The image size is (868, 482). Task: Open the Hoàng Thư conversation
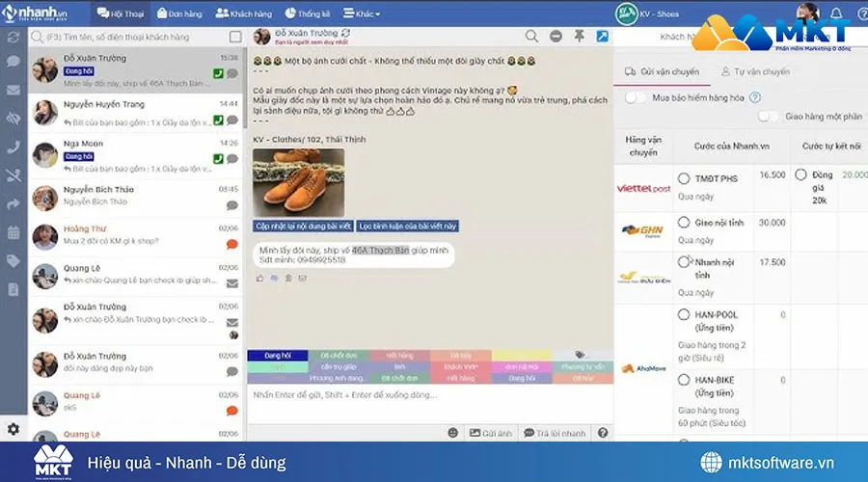coord(135,237)
